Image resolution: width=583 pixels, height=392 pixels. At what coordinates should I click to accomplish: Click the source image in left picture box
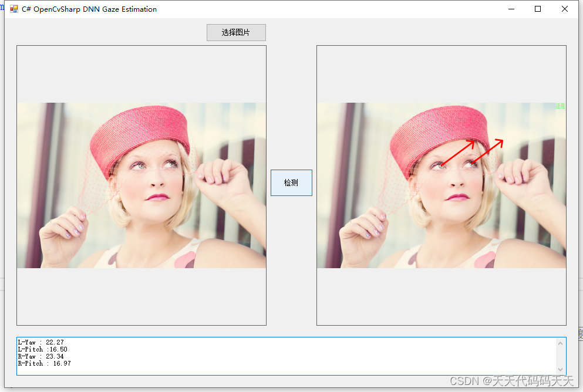click(141, 185)
